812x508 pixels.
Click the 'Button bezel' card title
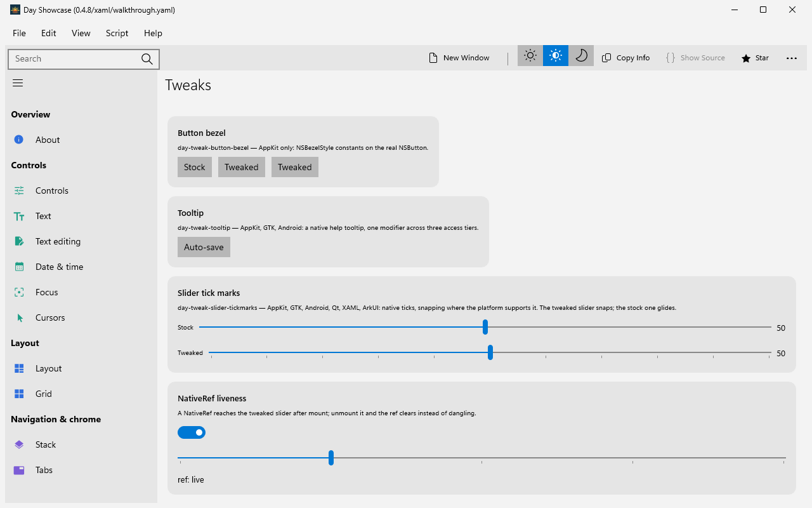click(x=202, y=133)
